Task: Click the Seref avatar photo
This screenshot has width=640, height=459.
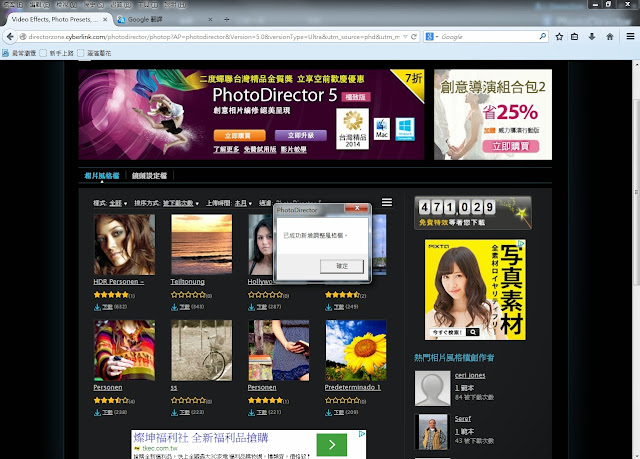Action: click(x=433, y=432)
